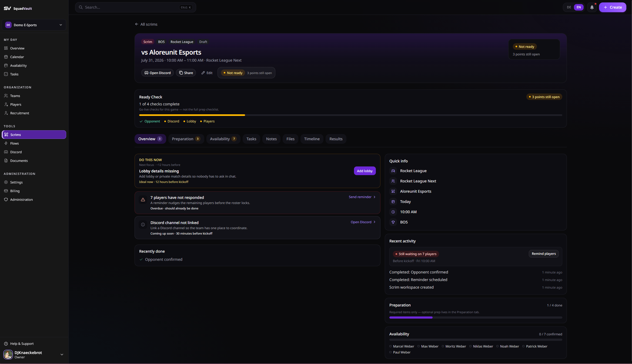
Task: Click the warning triangle on players alert
Action: pos(143,200)
